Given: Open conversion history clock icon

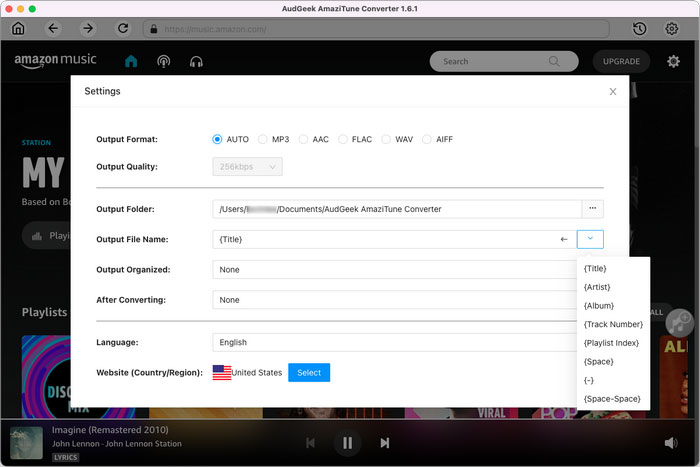Looking at the screenshot, I should [x=639, y=29].
